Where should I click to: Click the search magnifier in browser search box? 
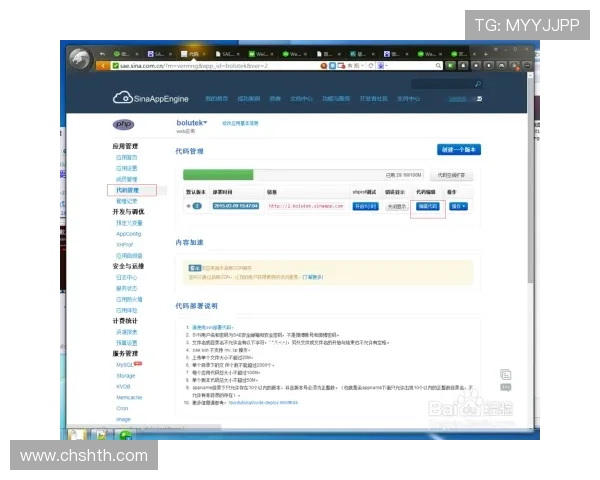[x=438, y=66]
